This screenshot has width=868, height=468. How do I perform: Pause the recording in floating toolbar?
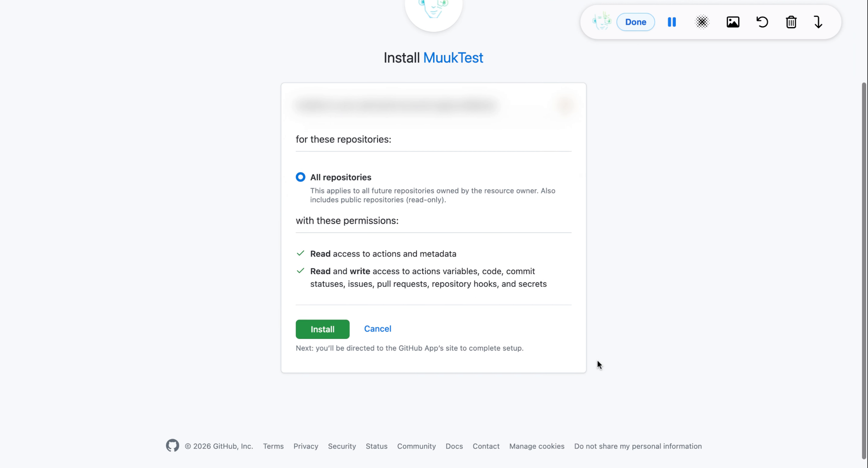(x=672, y=22)
